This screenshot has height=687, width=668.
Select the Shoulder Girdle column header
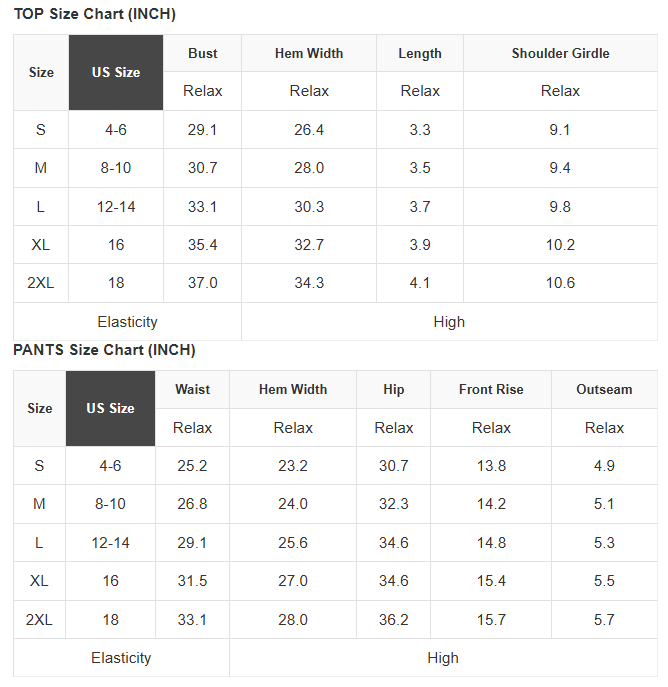560,53
